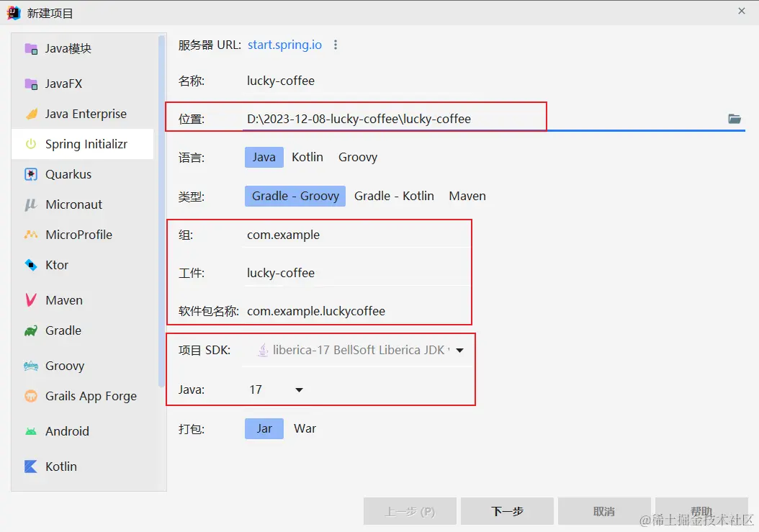Click the Spring Initializr power icon

pyautogui.click(x=31, y=144)
